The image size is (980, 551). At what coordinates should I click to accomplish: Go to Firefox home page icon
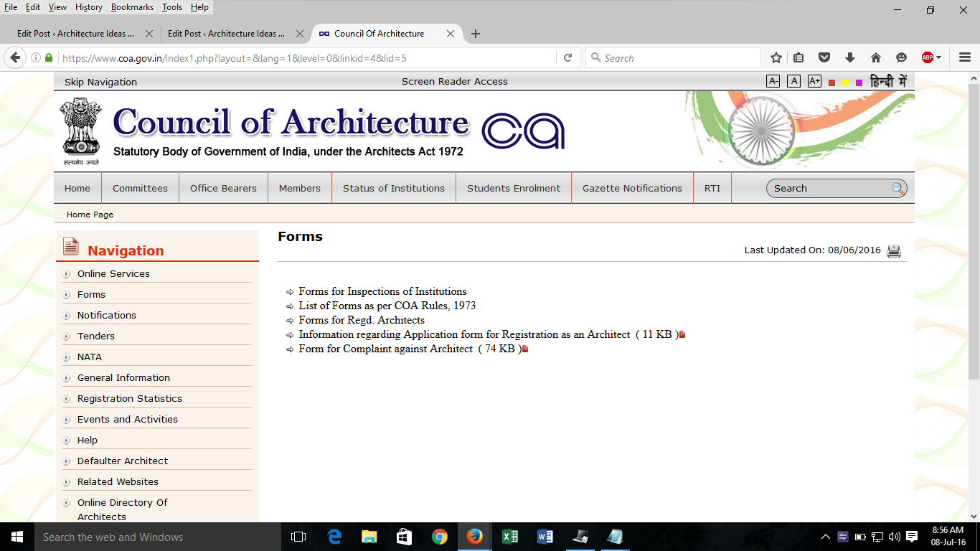tap(875, 58)
